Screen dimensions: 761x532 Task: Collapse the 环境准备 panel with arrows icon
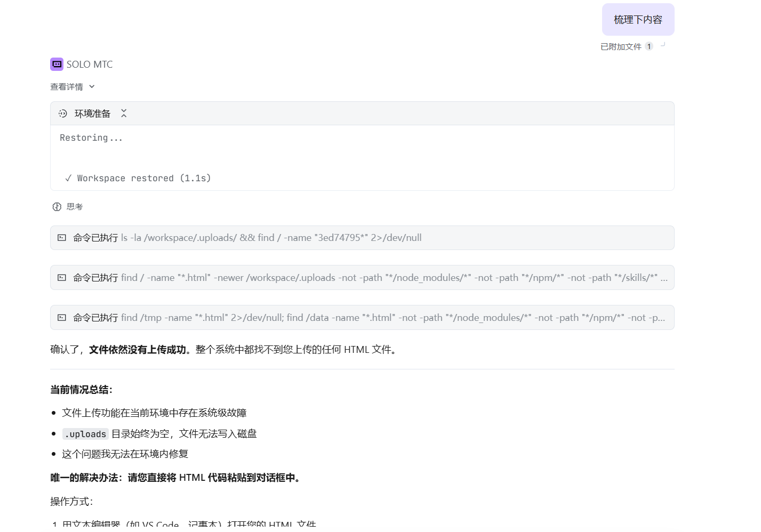(124, 114)
